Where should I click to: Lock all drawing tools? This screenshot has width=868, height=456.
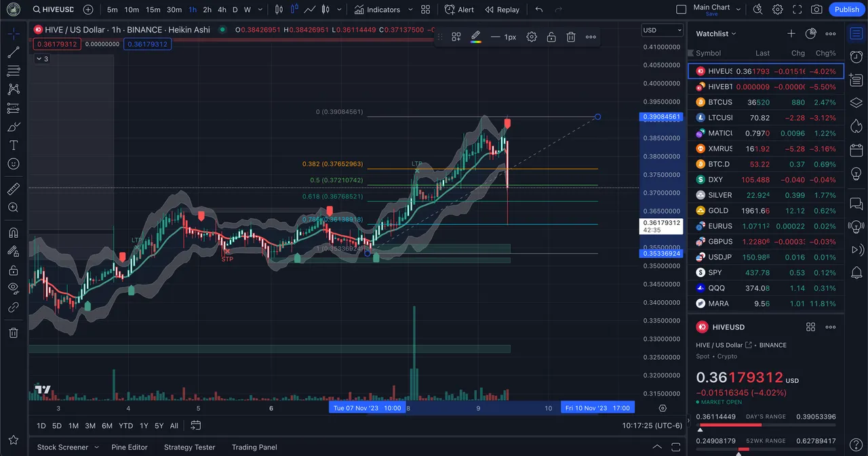click(x=13, y=270)
